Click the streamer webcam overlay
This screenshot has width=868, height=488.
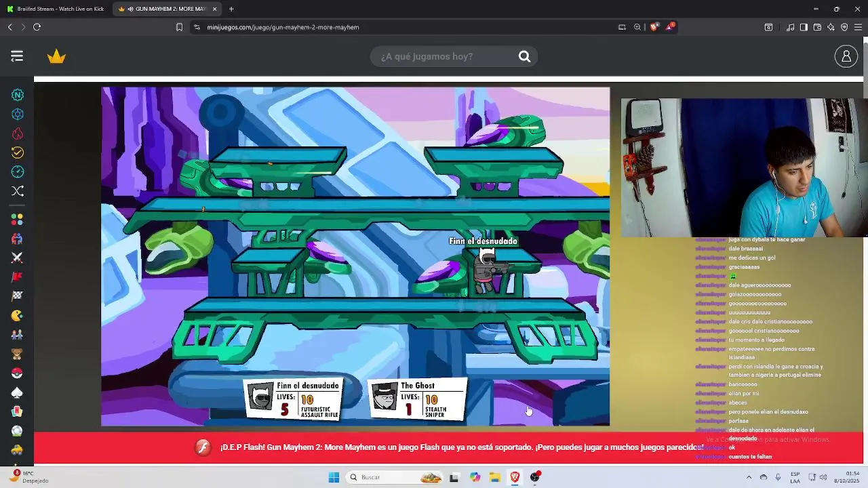(x=744, y=168)
